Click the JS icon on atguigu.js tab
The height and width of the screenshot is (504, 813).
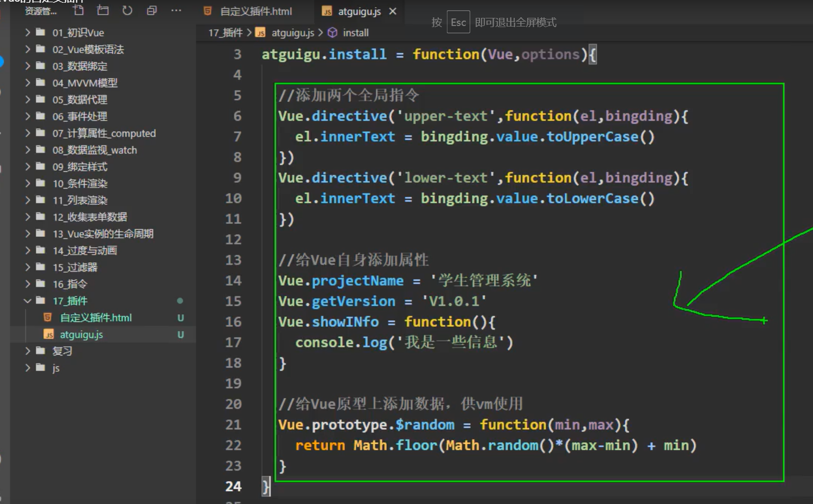327,11
